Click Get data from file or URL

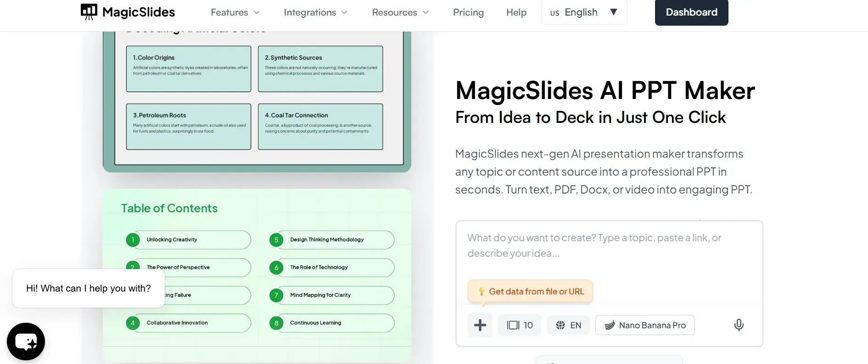[530, 292]
